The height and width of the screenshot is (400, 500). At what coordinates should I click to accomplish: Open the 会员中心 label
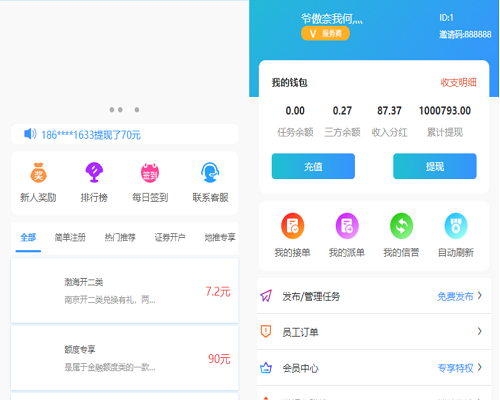point(300,368)
